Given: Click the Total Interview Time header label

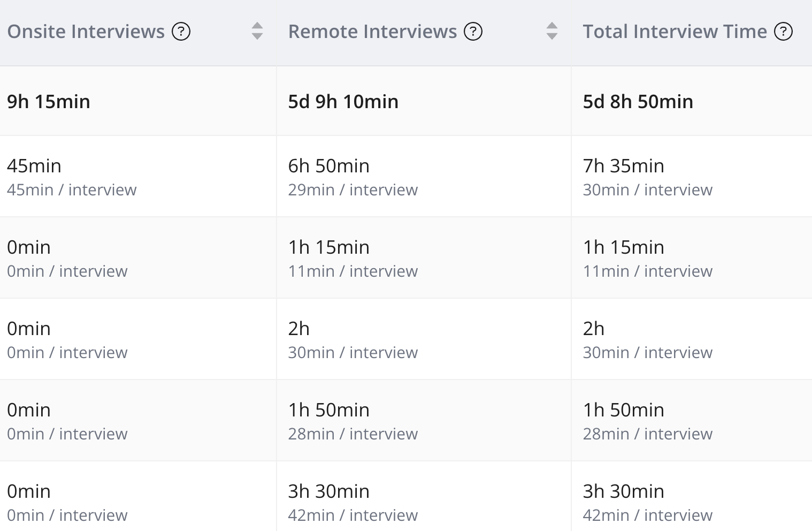Looking at the screenshot, I should coord(675,32).
